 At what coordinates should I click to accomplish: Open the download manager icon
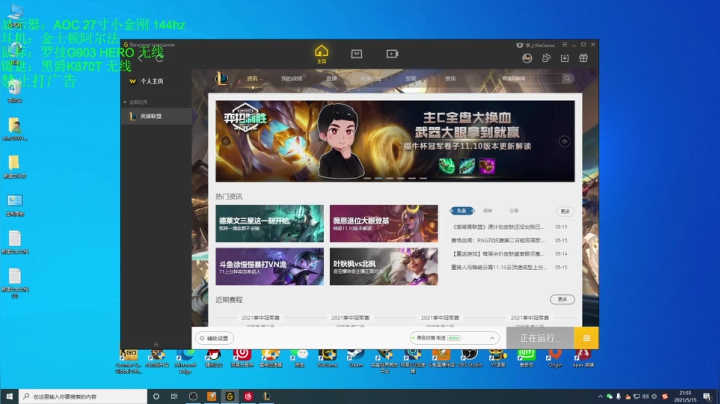point(564,58)
